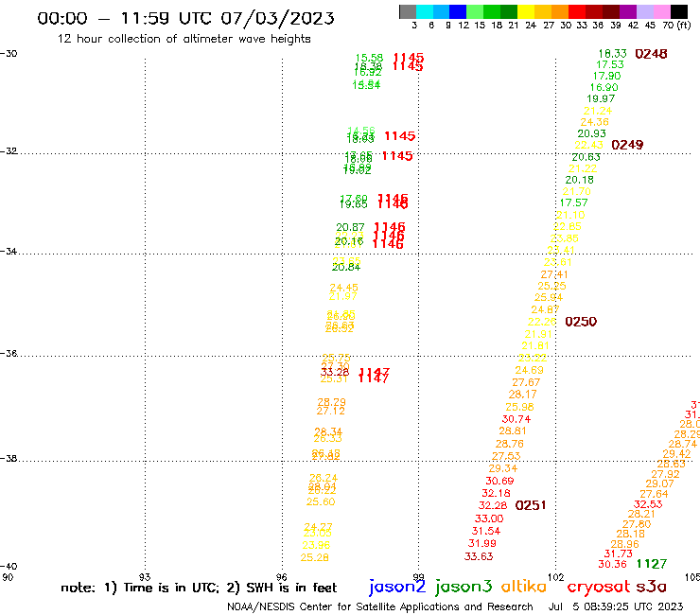Click the wave height value 15.58
The height and width of the screenshot is (615, 700).
tap(369, 58)
